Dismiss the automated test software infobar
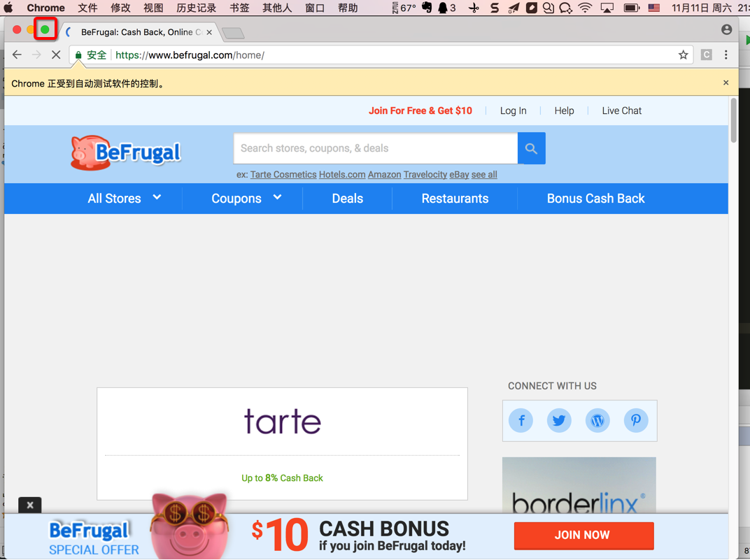The image size is (750, 560). click(x=726, y=82)
